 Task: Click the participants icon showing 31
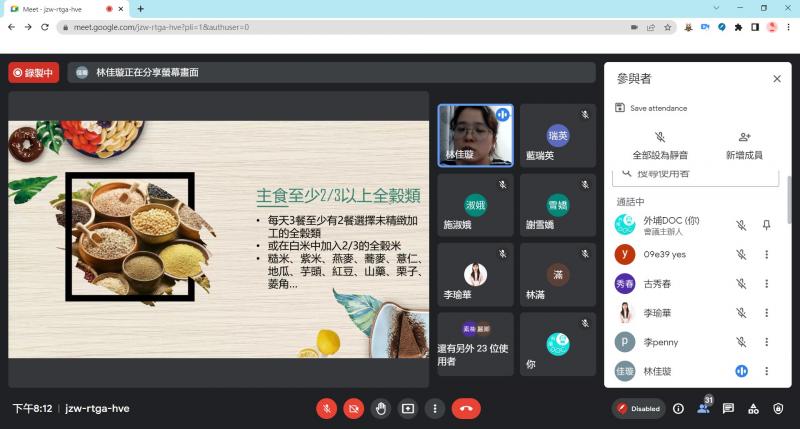click(x=704, y=408)
